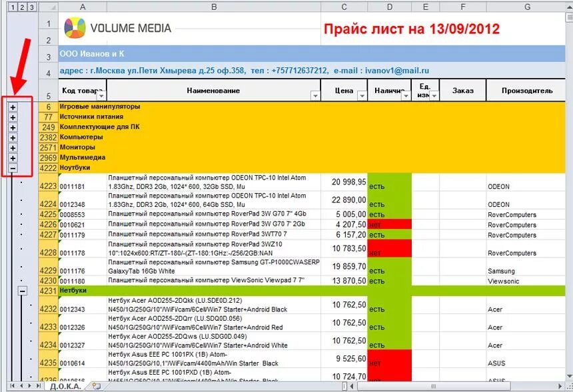The width and height of the screenshot is (573, 392).
Task: Go to last sheet navigation arrow
Action: coord(39,386)
